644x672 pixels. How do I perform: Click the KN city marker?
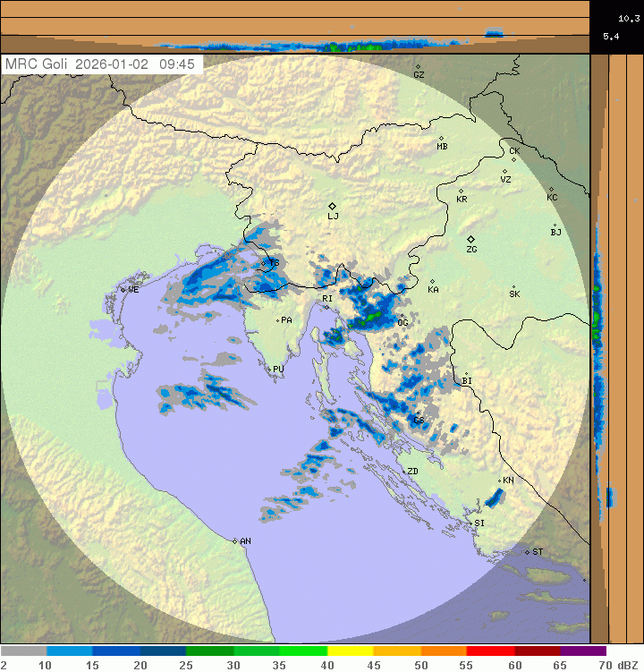point(502,481)
